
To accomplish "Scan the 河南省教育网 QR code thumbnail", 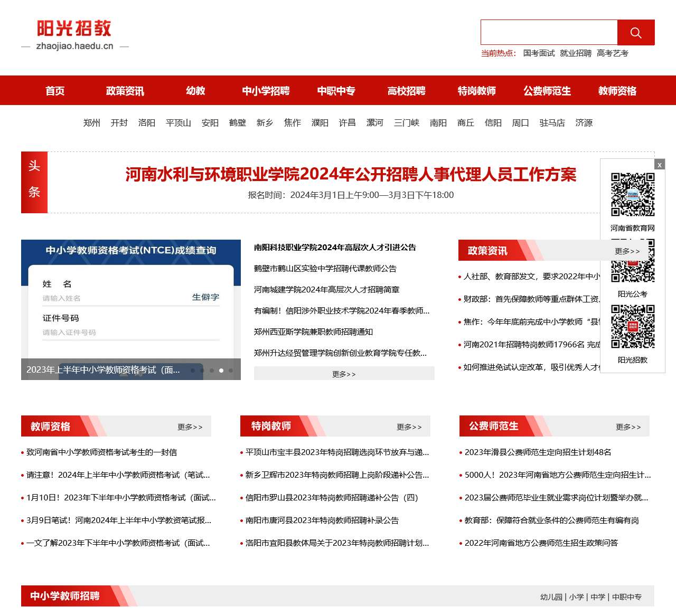I will 632,194.
